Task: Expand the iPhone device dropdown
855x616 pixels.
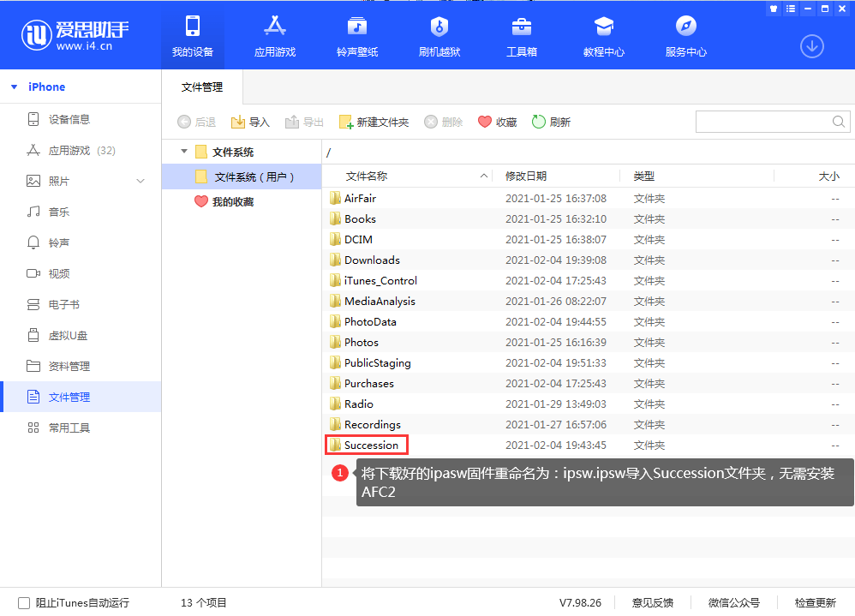Action: point(14,87)
